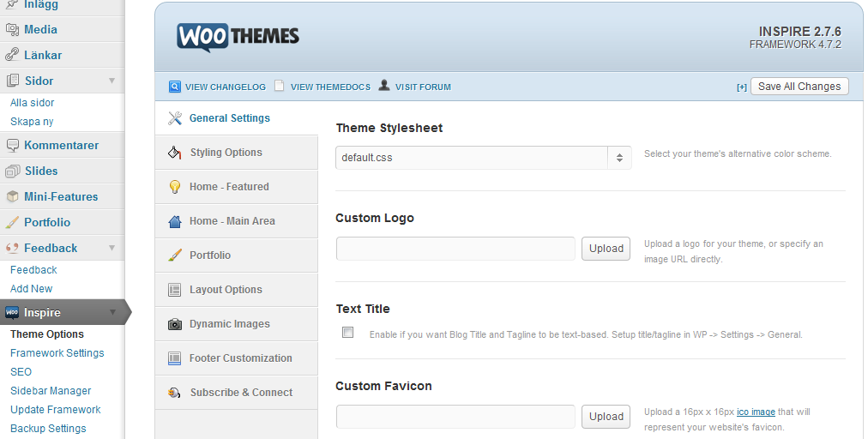Click the Custom Logo URL field
Screen dimensions: 868x439
point(455,249)
